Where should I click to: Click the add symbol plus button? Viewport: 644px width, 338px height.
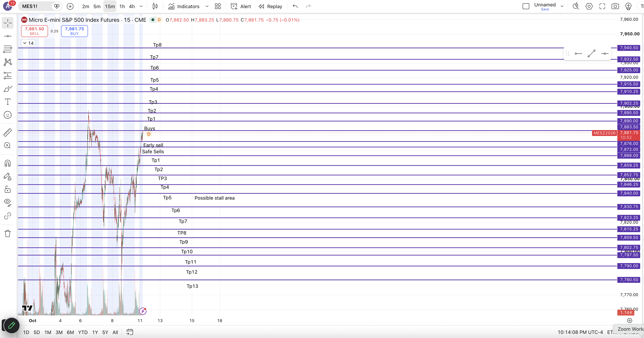tap(70, 6)
